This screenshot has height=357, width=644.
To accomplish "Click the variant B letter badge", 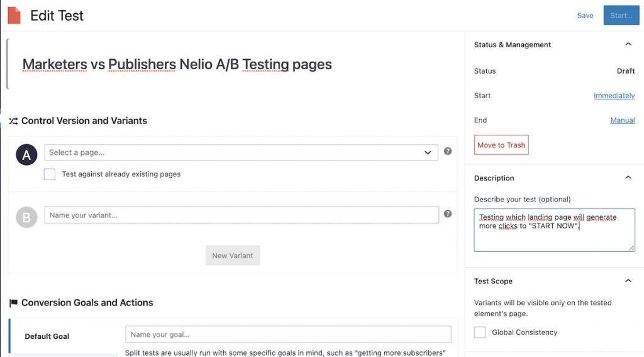I will pyautogui.click(x=26, y=217).
